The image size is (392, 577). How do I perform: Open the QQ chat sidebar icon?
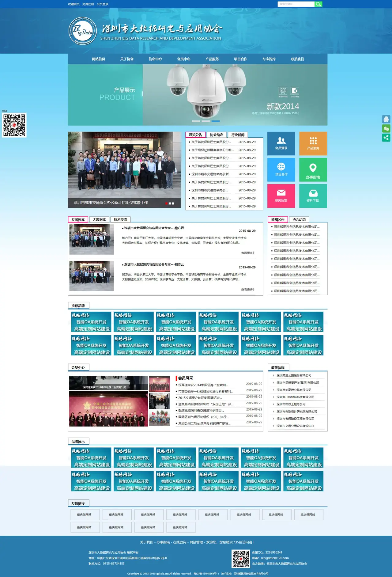(386, 119)
